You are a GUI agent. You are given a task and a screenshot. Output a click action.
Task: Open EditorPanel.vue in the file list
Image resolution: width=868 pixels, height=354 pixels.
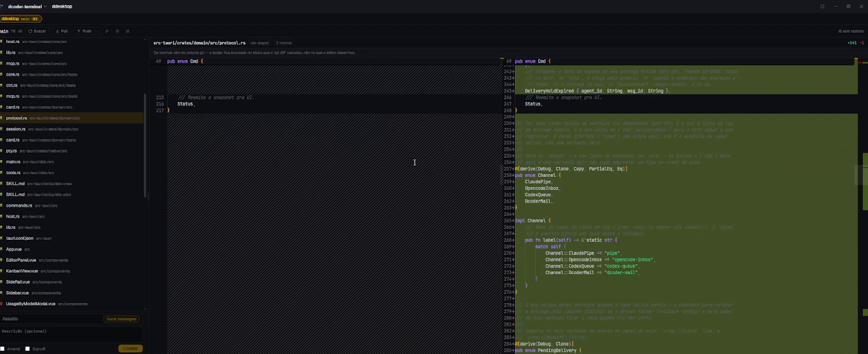(x=72, y=260)
